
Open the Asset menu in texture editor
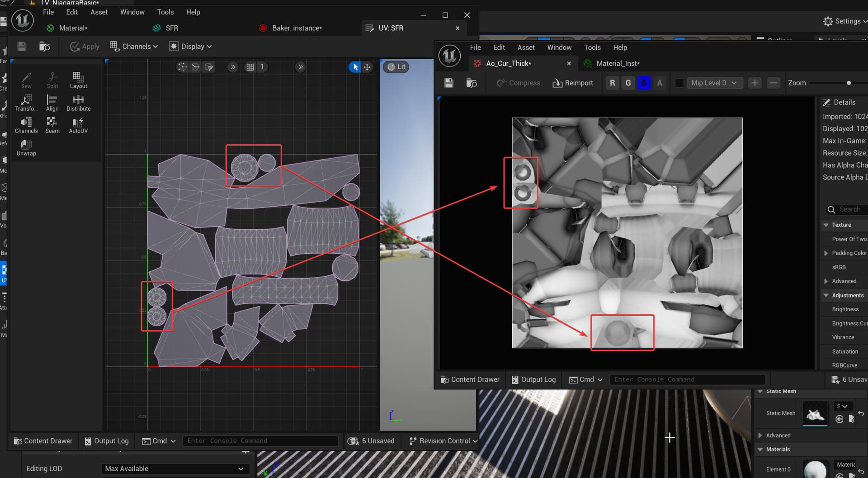526,47
